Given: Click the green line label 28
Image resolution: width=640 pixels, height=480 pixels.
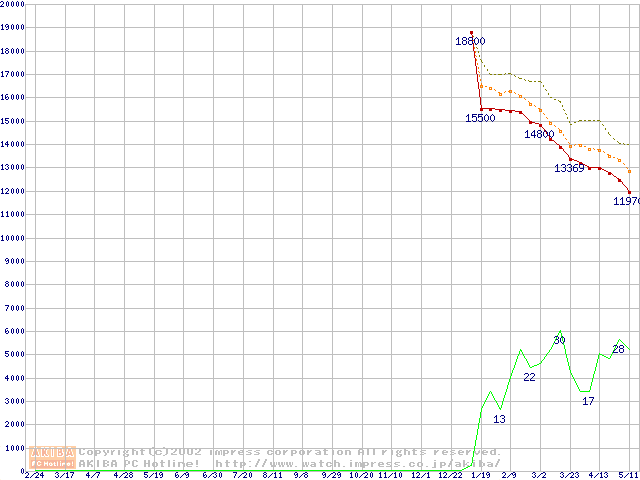Looking at the screenshot, I should (618, 349).
